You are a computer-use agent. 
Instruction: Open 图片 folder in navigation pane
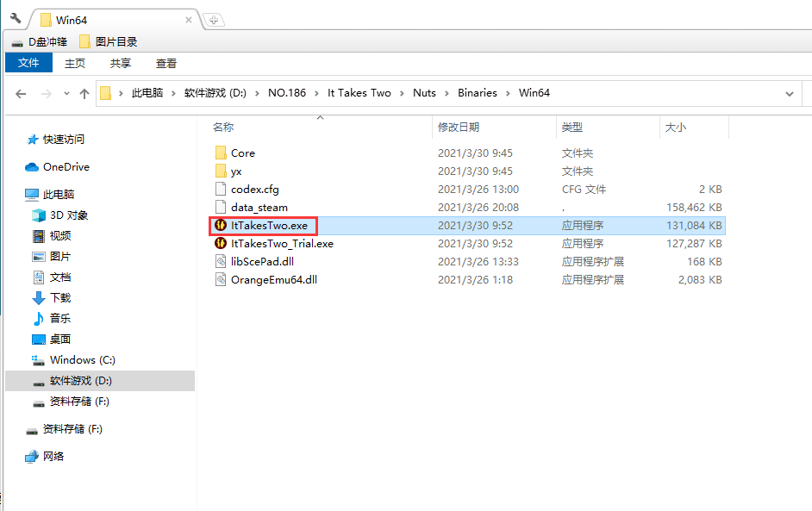pyautogui.click(x=52, y=256)
